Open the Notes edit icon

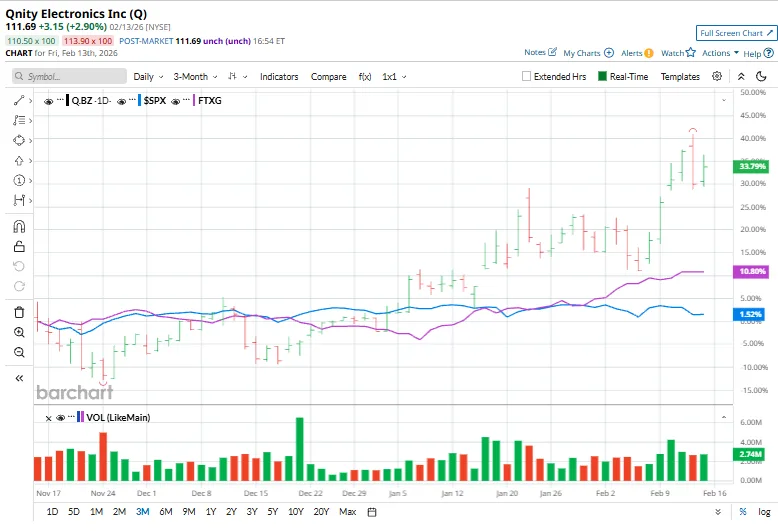click(x=553, y=52)
